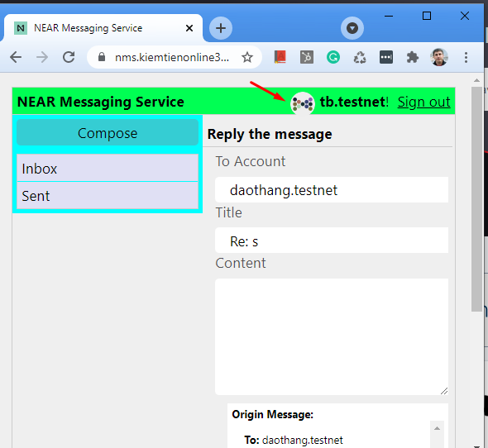The image size is (488, 448).
Task: Open the dark dotted extension icon
Action: tap(386, 57)
